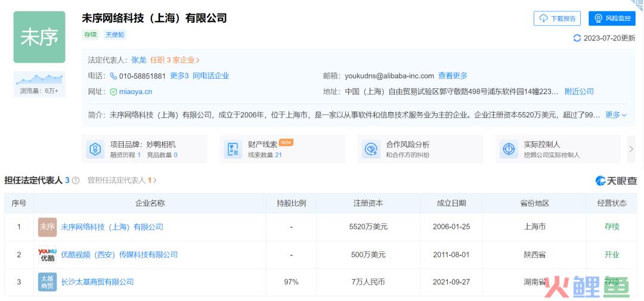
Task: Click 竞品数量 0 link
Action: 161,155
